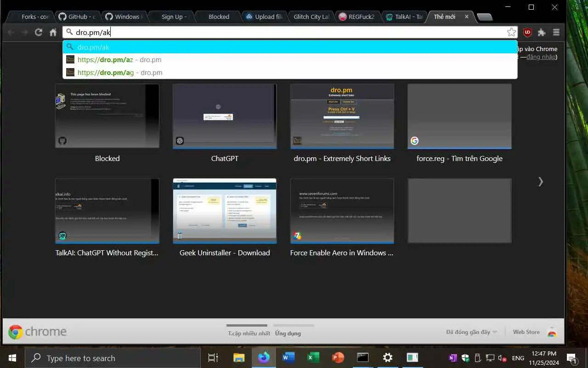Open the Windows Start menu
Image resolution: width=588 pixels, height=368 pixels.
point(12,358)
